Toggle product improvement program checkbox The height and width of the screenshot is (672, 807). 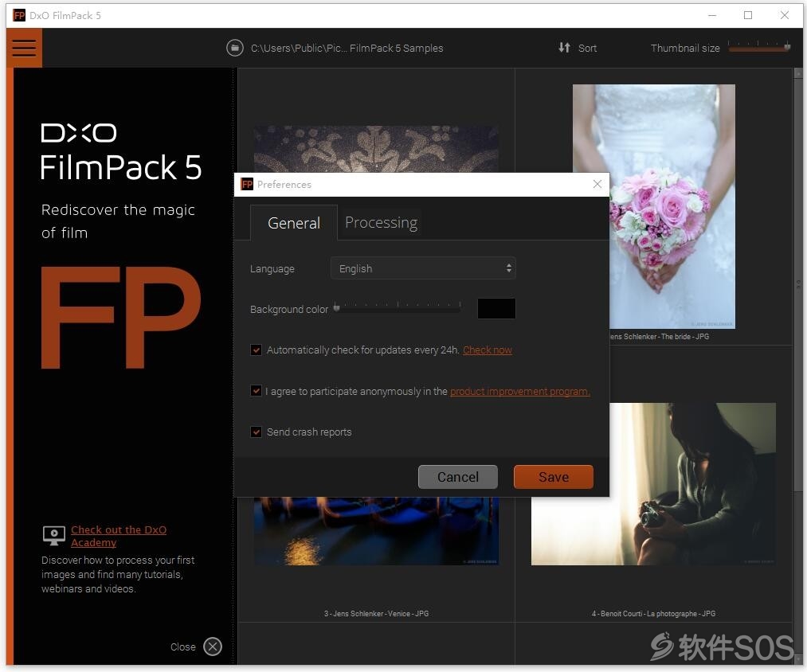[256, 391]
